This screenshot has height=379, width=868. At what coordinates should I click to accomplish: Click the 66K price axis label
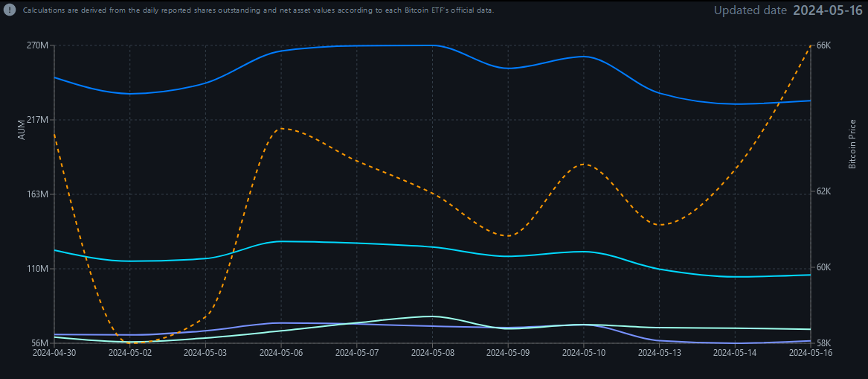824,45
